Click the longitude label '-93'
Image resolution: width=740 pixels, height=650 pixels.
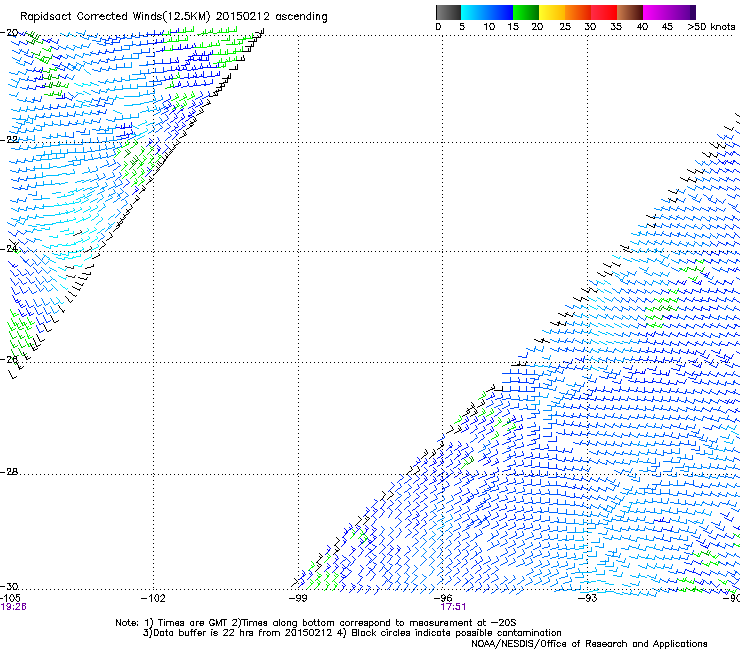[588, 598]
